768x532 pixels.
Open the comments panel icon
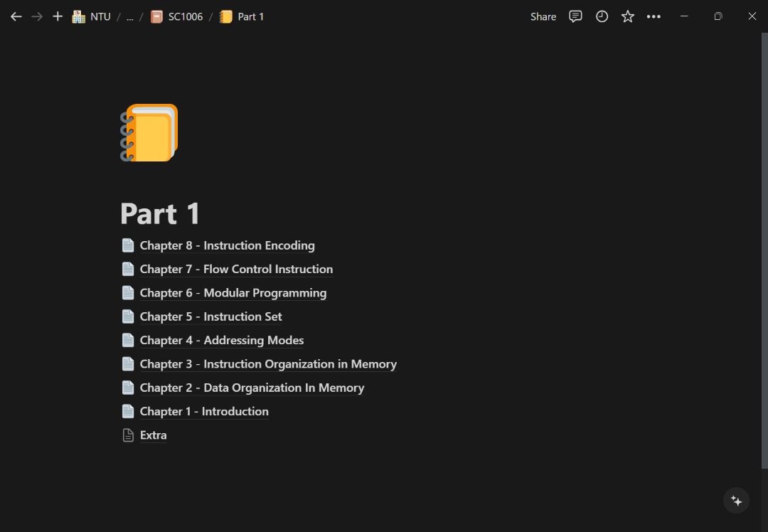point(575,16)
